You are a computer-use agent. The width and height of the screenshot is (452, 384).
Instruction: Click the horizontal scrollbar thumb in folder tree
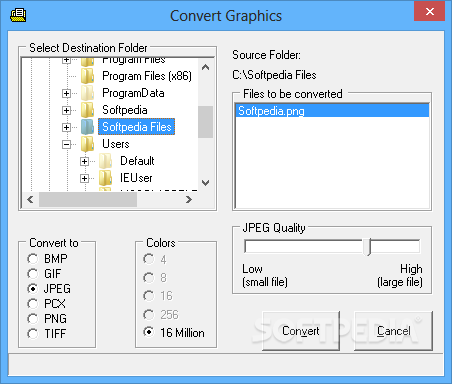click(88, 199)
